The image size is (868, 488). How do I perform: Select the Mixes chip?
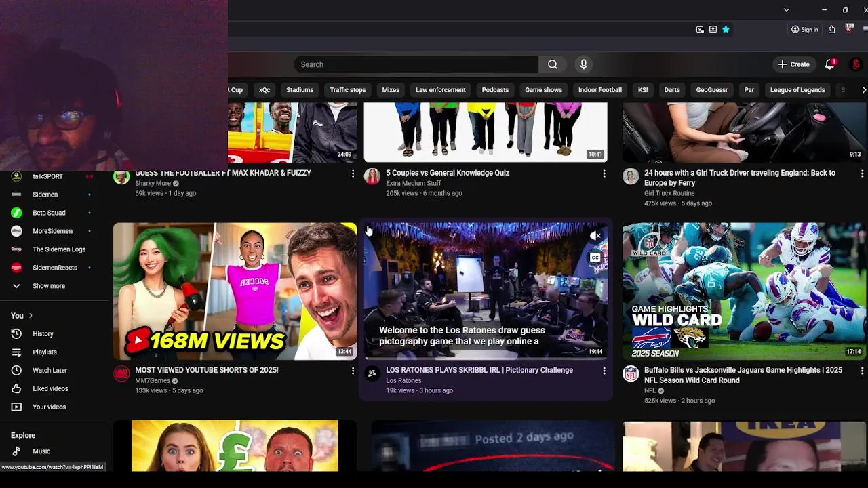coord(391,89)
